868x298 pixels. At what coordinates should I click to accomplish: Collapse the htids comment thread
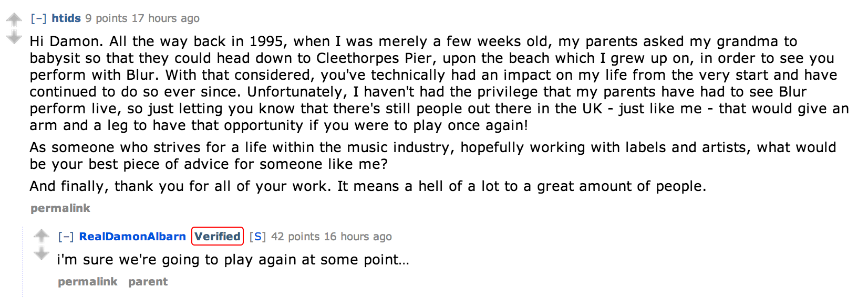tap(38, 18)
